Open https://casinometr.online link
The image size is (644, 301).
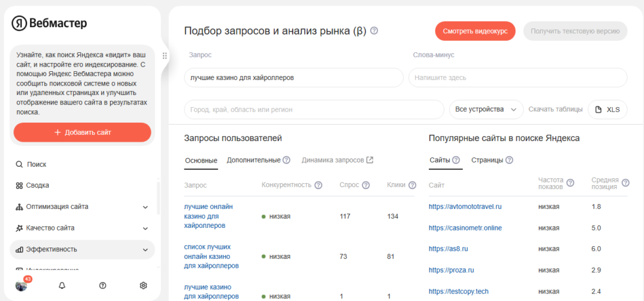click(x=465, y=228)
